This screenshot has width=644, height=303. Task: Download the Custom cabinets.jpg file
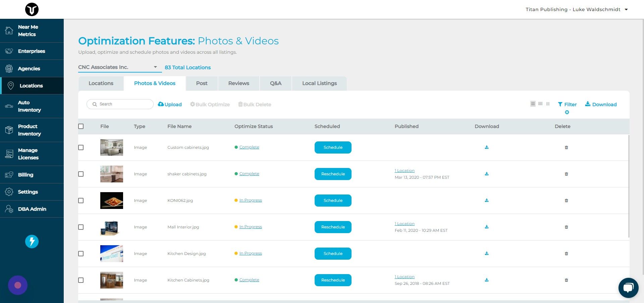[x=487, y=147]
